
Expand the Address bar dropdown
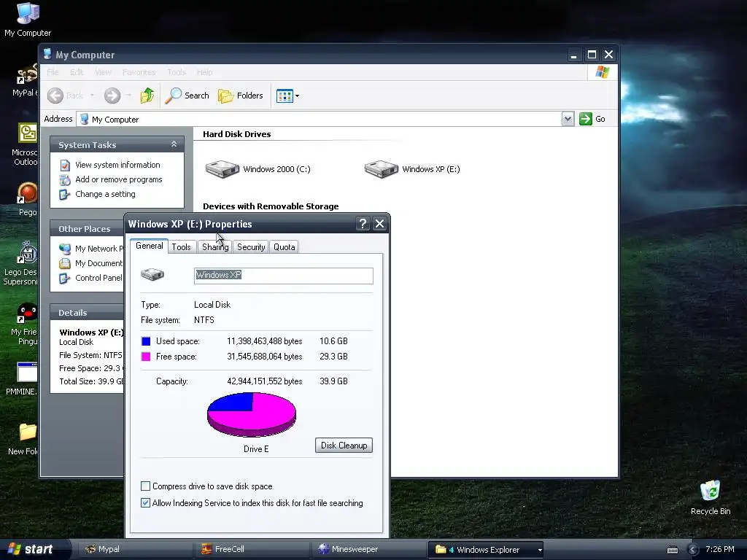point(568,119)
